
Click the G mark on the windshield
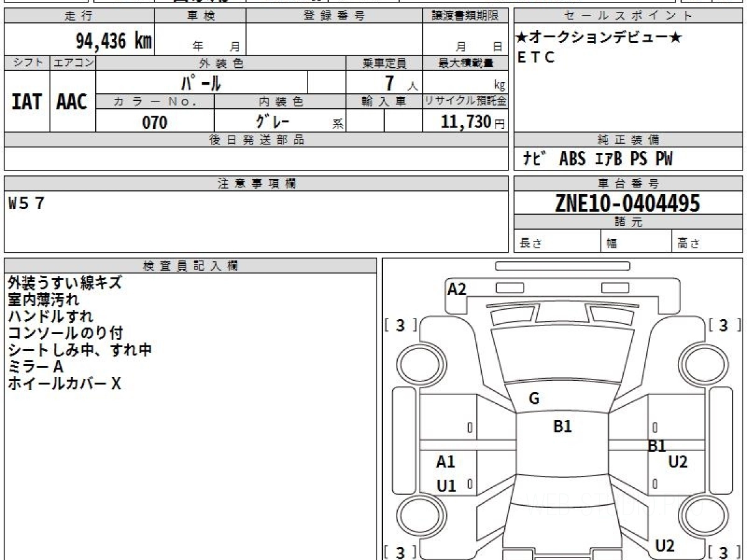[x=533, y=399]
